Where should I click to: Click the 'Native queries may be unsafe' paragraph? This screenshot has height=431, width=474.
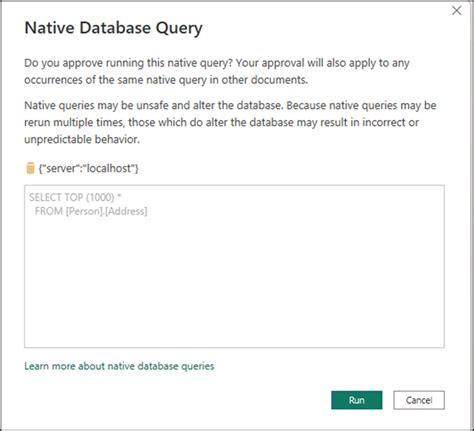pyautogui.click(x=230, y=122)
